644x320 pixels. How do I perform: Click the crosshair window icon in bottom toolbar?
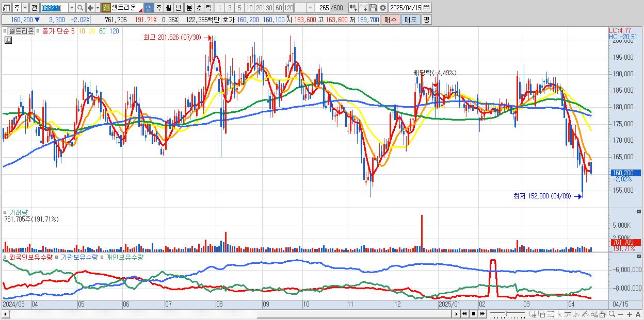533,314
